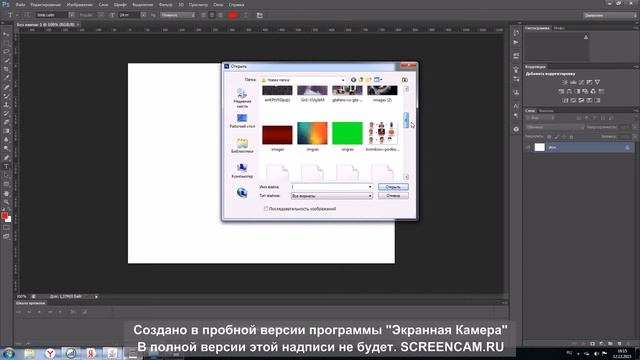Click the Windows Start button
Screen dimensions: 640x360
click(8, 353)
